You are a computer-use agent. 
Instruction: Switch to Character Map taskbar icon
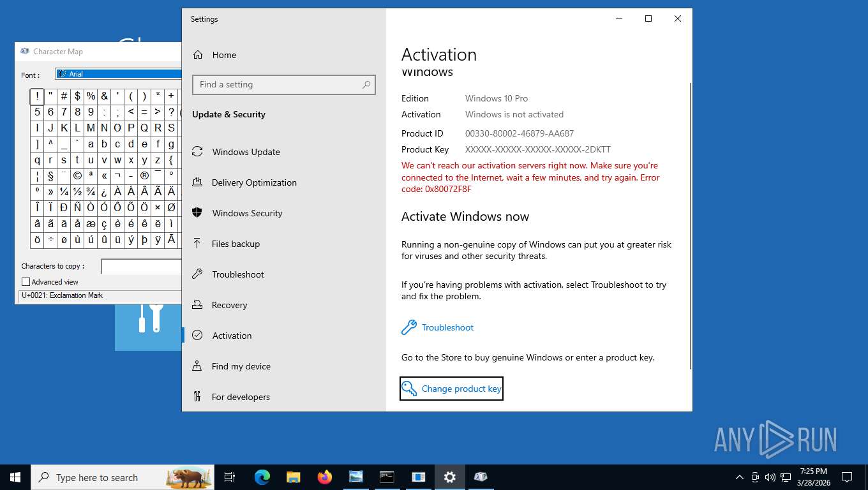point(481,477)
